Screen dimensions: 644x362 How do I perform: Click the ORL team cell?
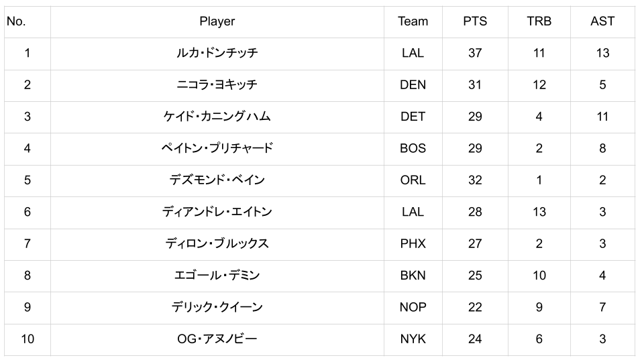coord(413,180)
